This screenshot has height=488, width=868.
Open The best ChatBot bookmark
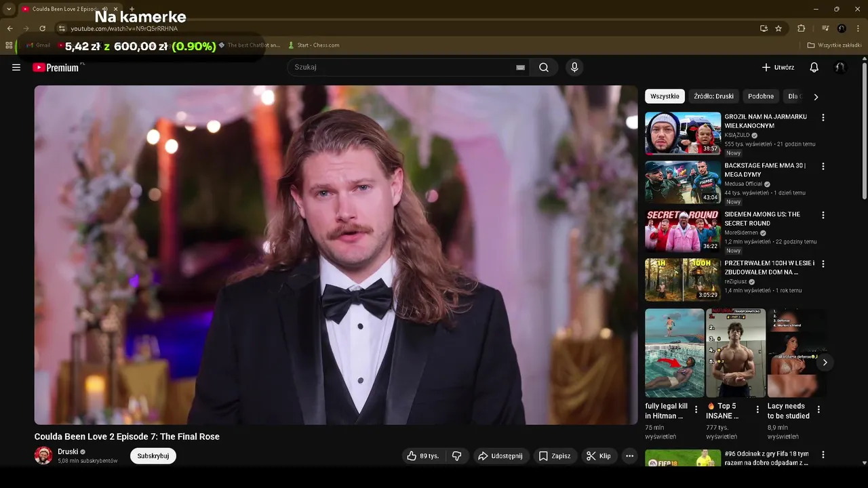coord(249,45)
